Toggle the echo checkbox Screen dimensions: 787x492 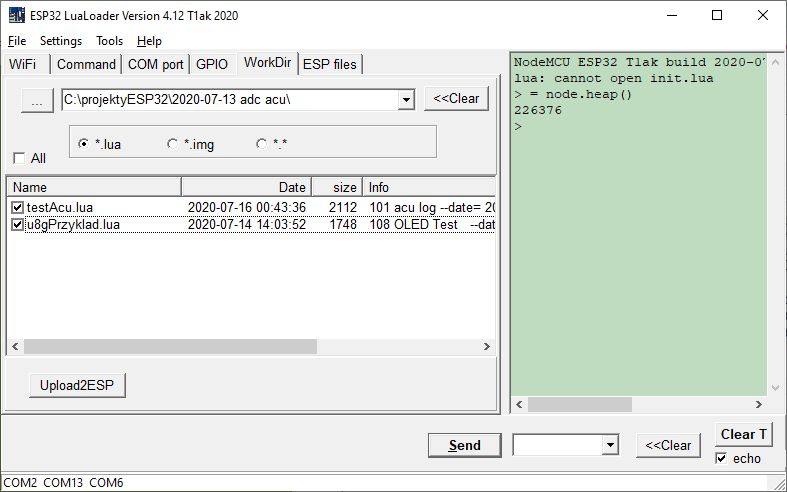pos(721,458)
